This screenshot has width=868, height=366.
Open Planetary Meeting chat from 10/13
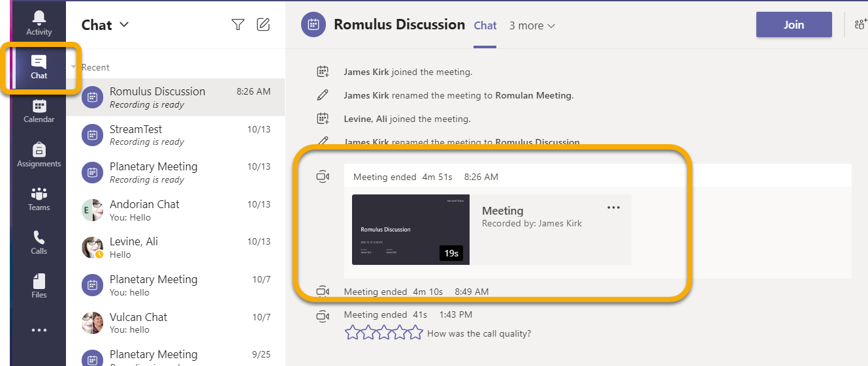point(176,172)
